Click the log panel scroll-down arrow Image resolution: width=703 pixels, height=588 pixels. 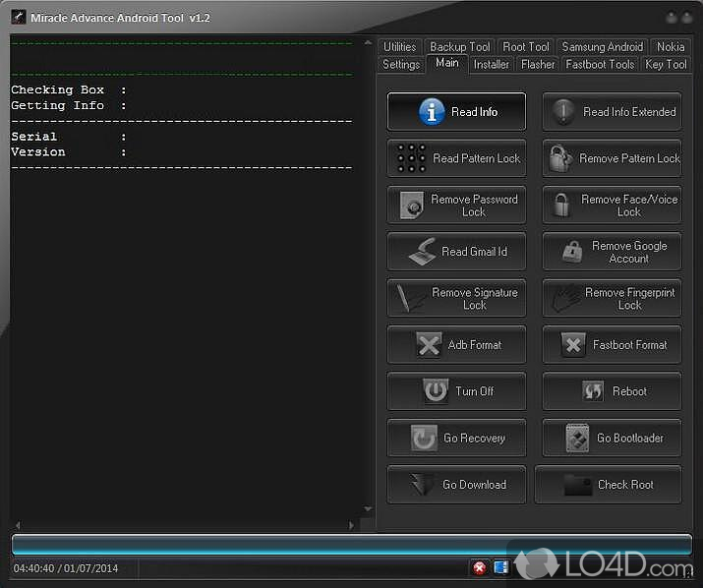point(368,509)
